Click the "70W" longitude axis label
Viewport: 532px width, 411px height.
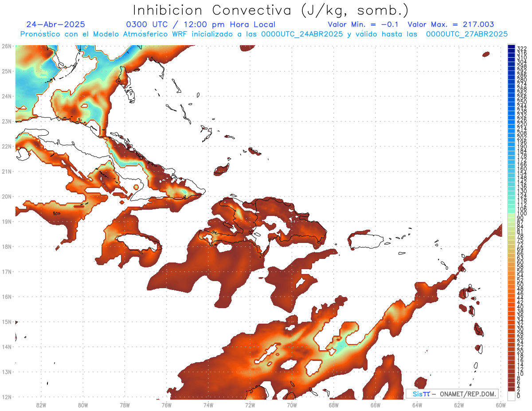coord(292,405)
